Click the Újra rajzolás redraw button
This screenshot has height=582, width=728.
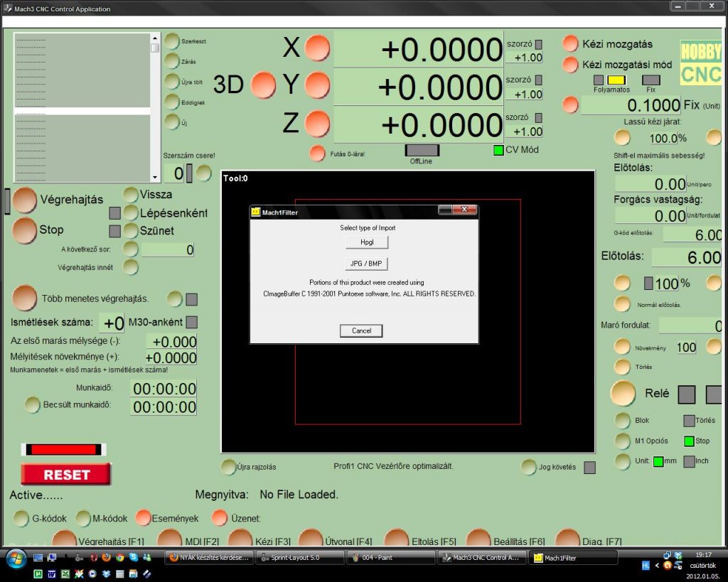click(228, 467)
